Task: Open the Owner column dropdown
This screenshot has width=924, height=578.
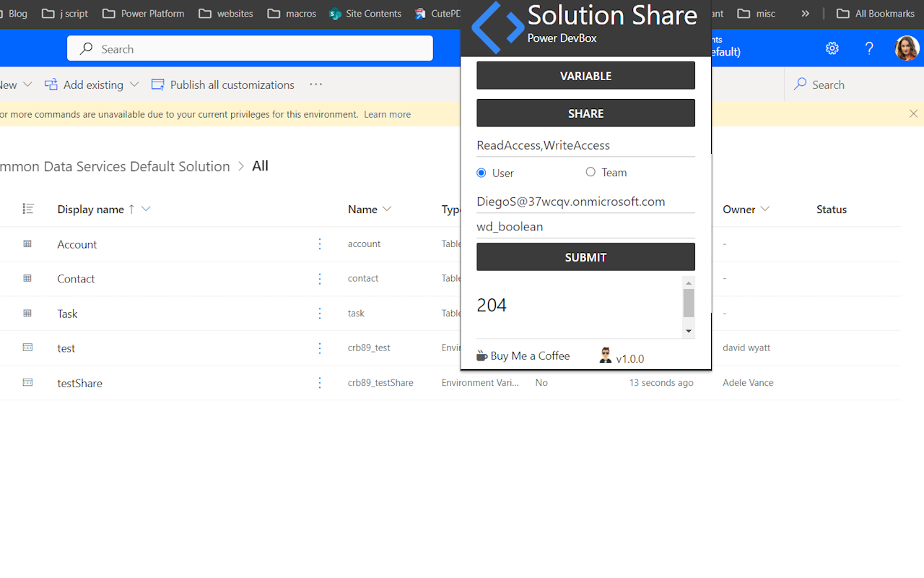Action: click(764, 209)
